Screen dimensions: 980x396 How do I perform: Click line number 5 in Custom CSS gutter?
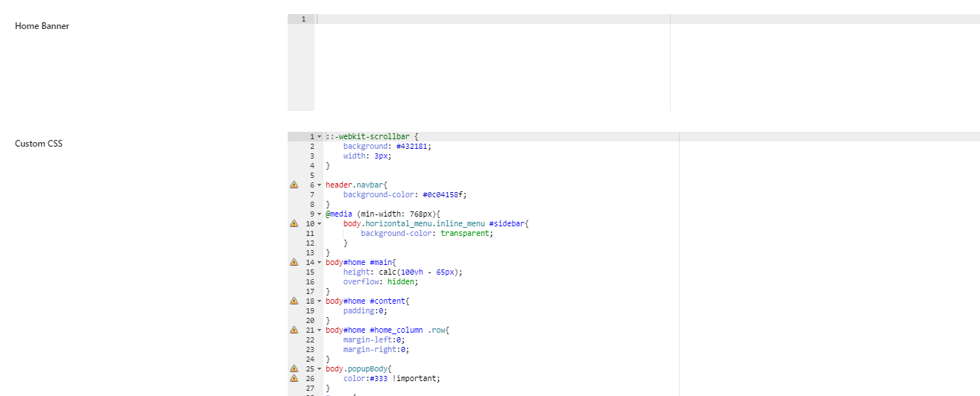(311, 175)
